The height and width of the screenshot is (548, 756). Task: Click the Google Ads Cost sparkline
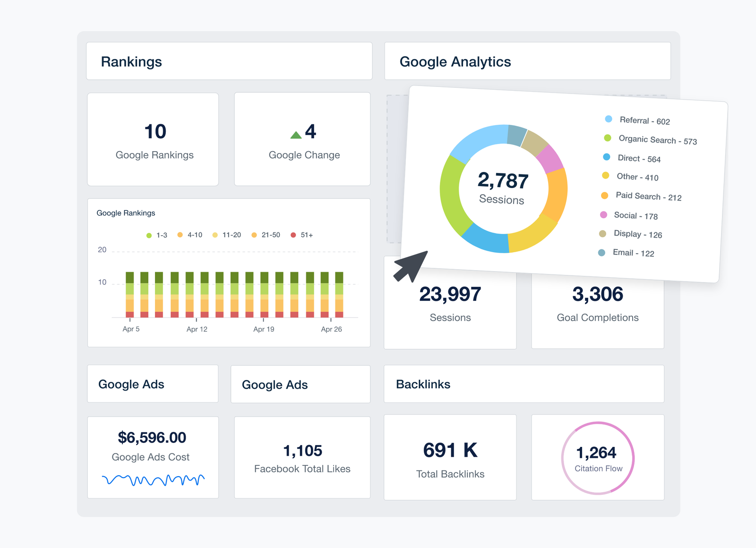pyautogui.click(x=153, y=480)
